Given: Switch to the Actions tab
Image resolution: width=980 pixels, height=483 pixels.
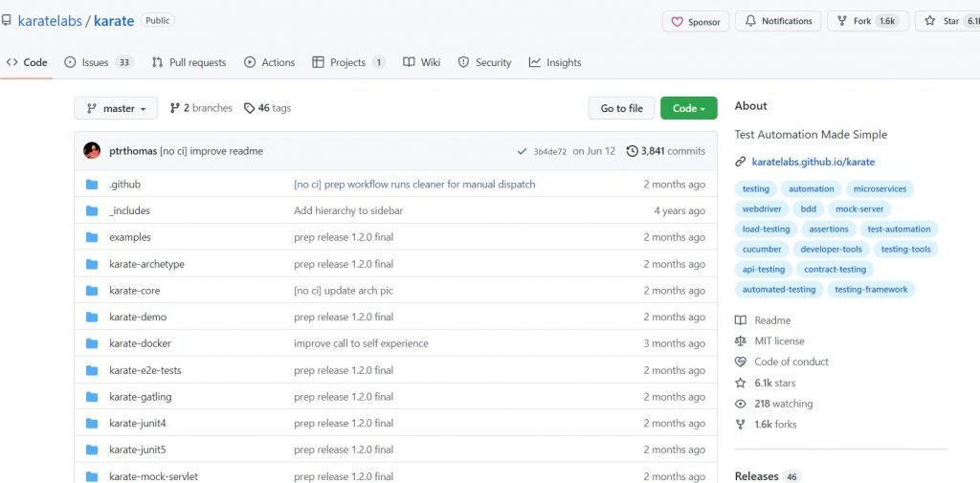Looking at the screenshot, I should pos(269,62).
